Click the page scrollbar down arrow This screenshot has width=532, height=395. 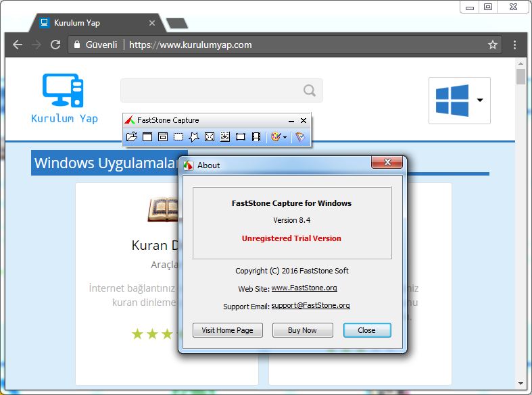(521, 384)
